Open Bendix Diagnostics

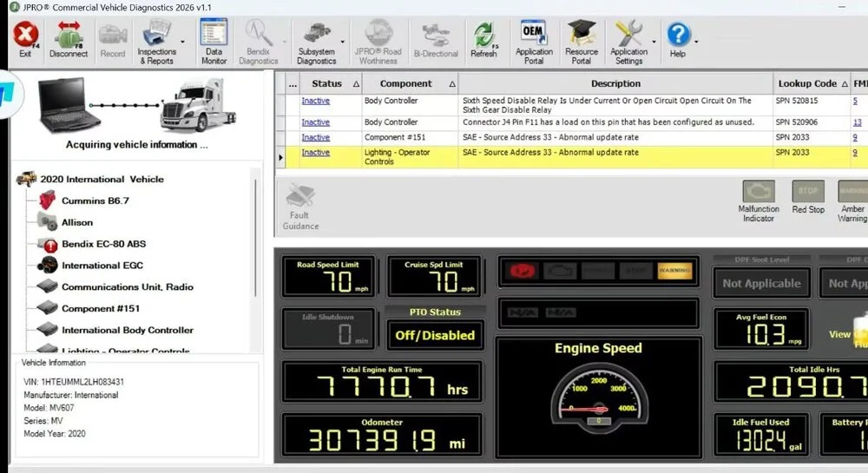tap(258, 42)
